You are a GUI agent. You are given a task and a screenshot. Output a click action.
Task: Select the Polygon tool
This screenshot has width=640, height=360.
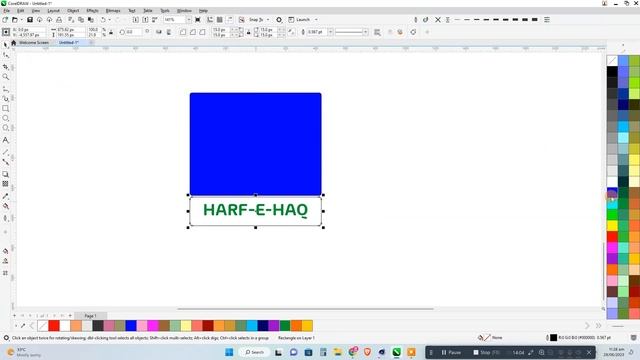(x=6, y=128)
